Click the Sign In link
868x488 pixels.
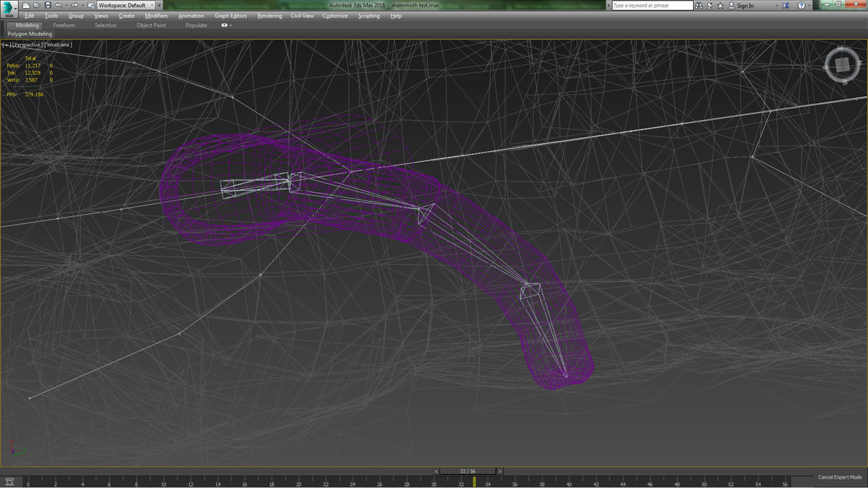click(x=745, y=5)
